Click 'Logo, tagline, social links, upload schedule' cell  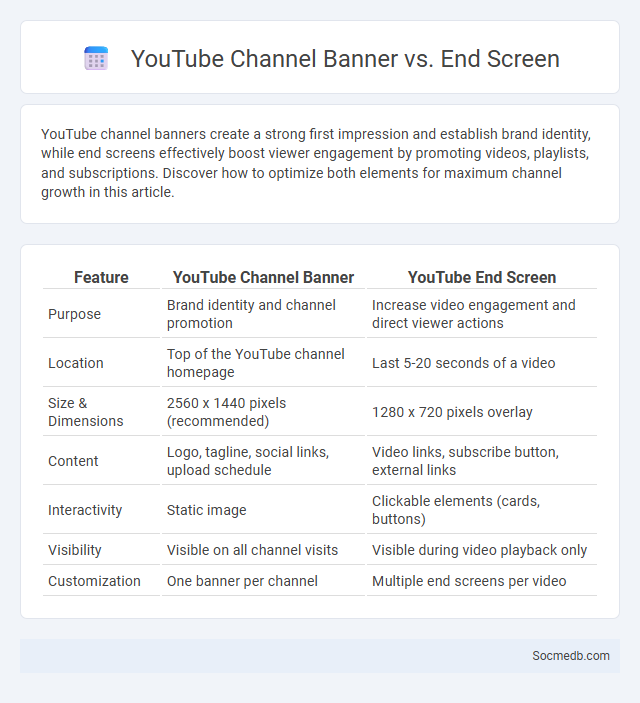click(x=263, y=461)
